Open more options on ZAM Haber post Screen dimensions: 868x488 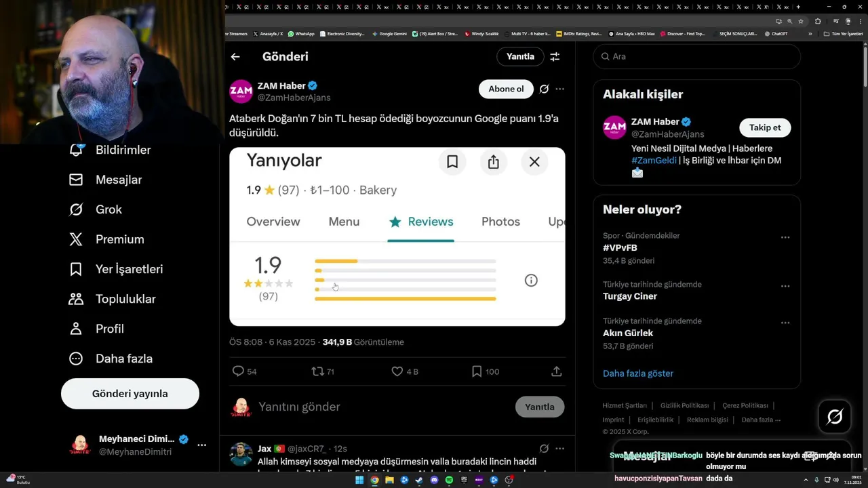click(559, 89)
